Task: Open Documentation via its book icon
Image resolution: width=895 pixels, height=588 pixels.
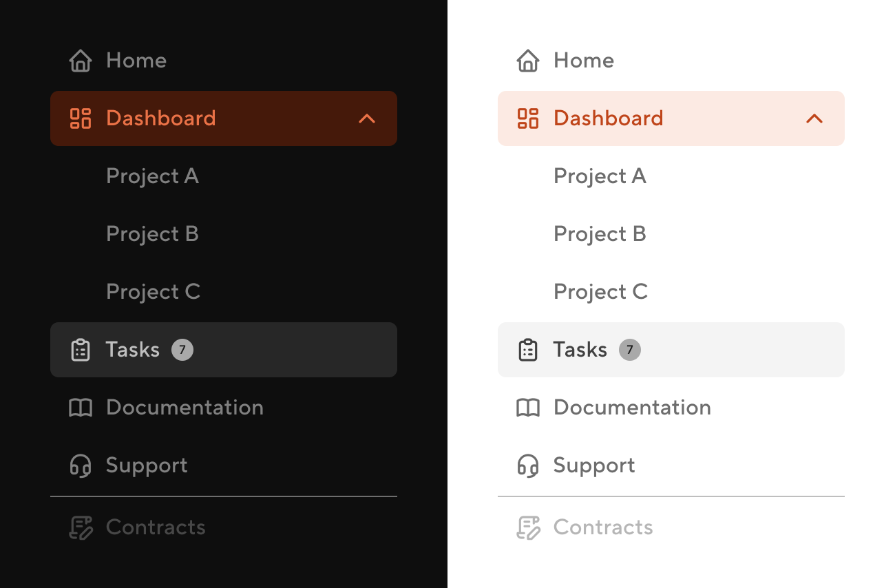Action: tap(81, 408)
